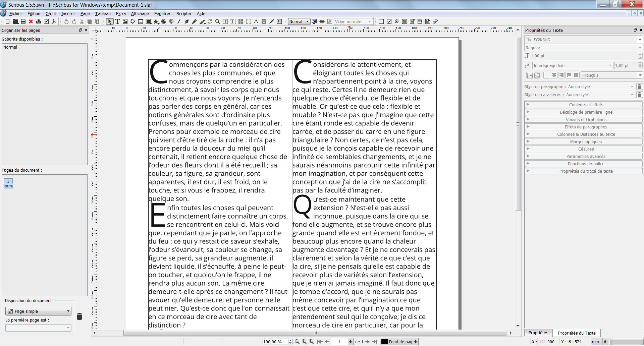Insert PDF checkbox field tool
The width and height of the screenshot is (644, 346).
pos(389,21)
